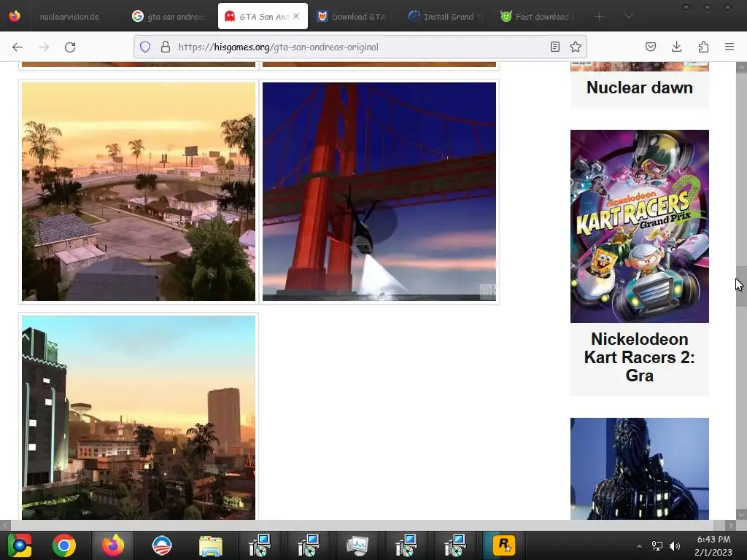Go back to the previous page
Screen dimensions: 747x560
pyautogui.click(x=18, y=47)
